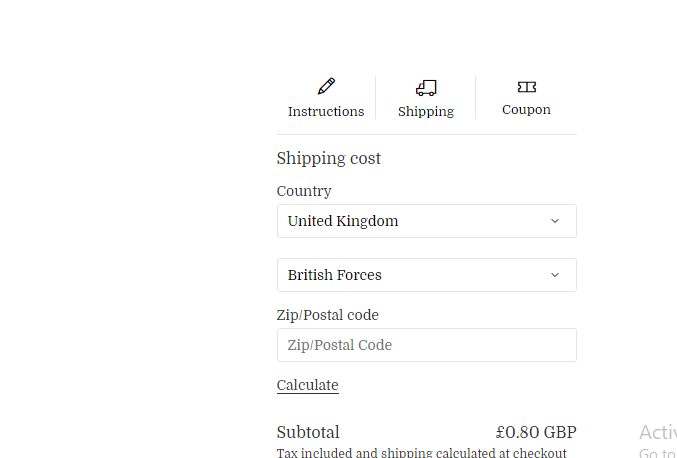Open the British Forces region dropdown
677x458 pixels.
pos(427,275)
